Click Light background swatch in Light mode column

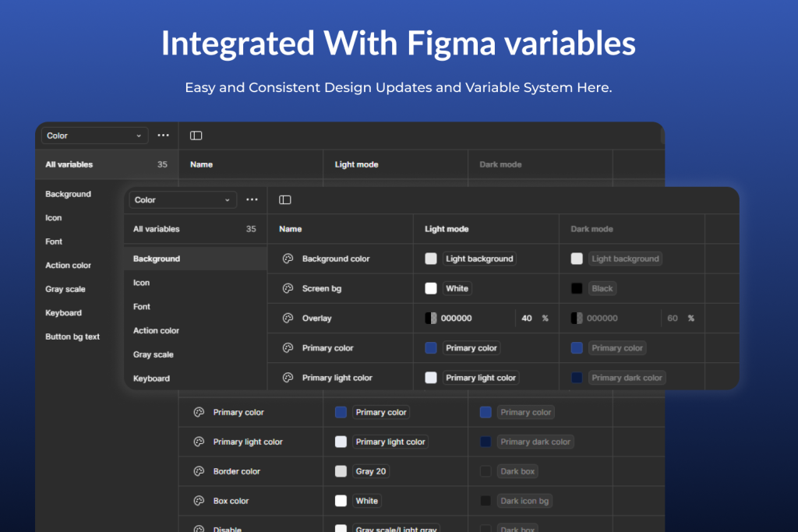[x=431, y=259]
